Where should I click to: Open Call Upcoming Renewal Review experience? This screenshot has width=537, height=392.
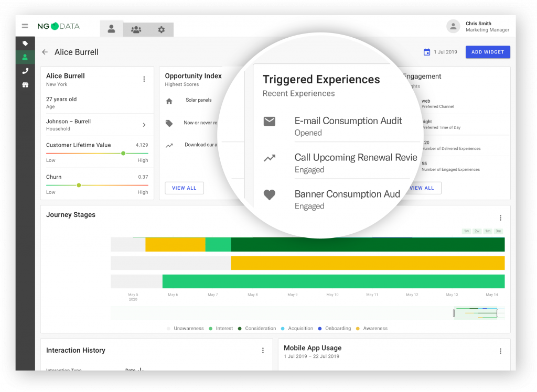coord(356,157)
